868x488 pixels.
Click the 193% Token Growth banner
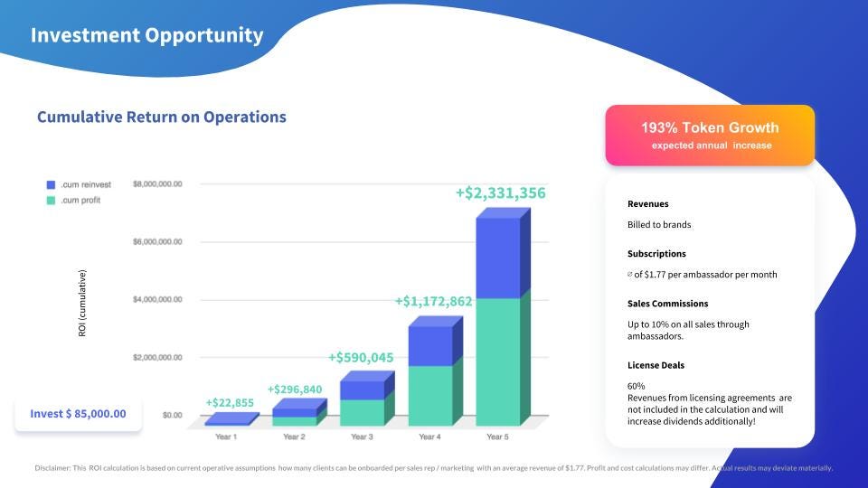[x=710, y=135]
